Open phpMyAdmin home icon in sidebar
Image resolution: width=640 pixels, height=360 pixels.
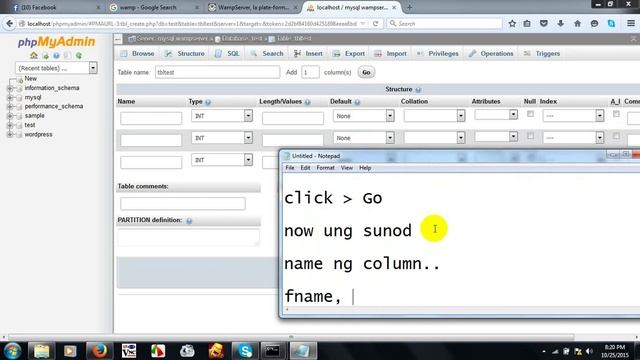tap(33, 55)
